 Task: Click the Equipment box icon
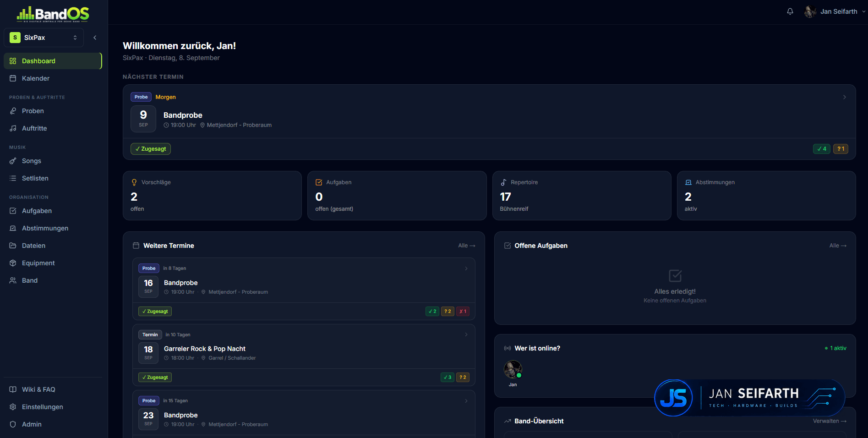(13, 263)
